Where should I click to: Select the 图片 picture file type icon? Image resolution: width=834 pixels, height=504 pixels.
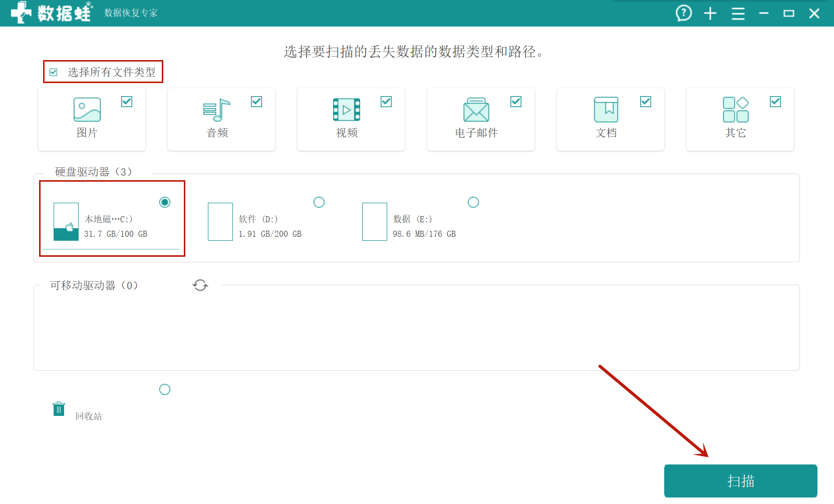pos(87,109)
